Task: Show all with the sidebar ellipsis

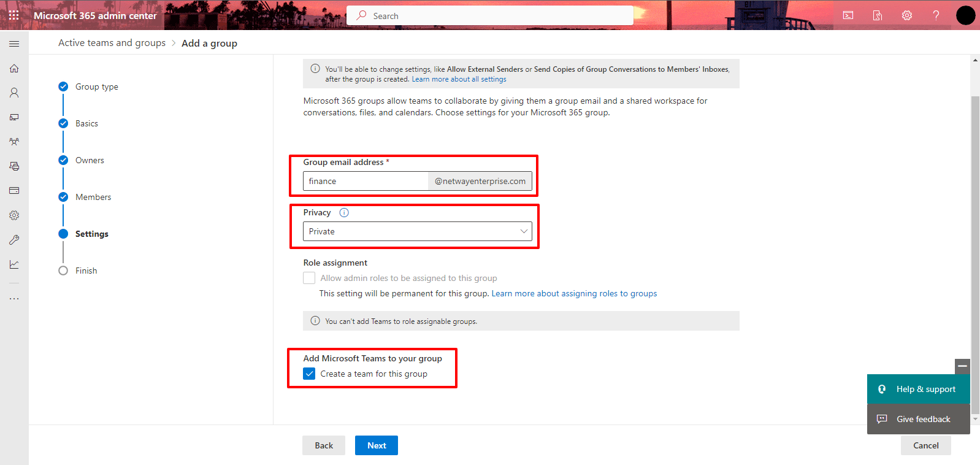Action: point(14,299)
